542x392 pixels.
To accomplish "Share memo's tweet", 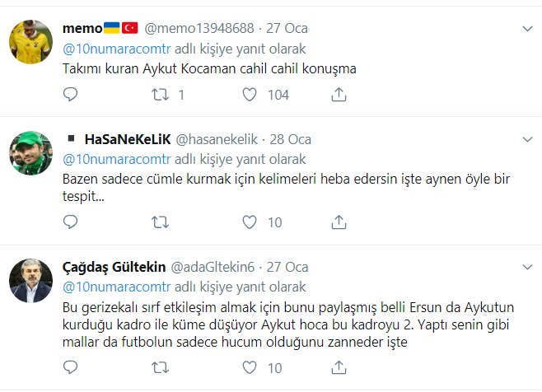I will pyautogui.click(x=338, y=96).
